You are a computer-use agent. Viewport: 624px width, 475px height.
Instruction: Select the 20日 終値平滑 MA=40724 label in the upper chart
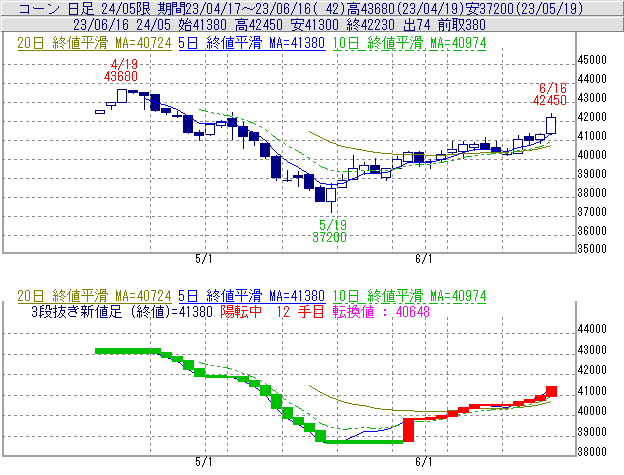[x=94, y=43]
